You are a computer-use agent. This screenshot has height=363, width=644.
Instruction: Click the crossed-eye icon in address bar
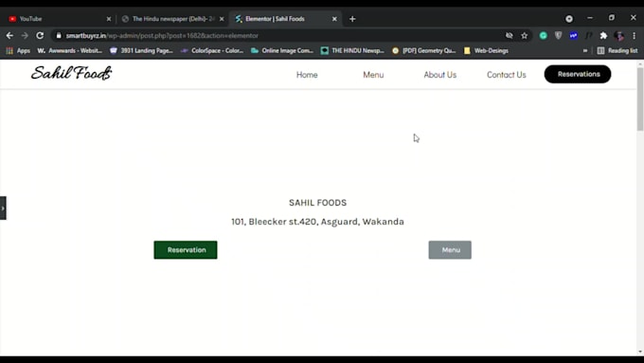[x=510, y=36]
